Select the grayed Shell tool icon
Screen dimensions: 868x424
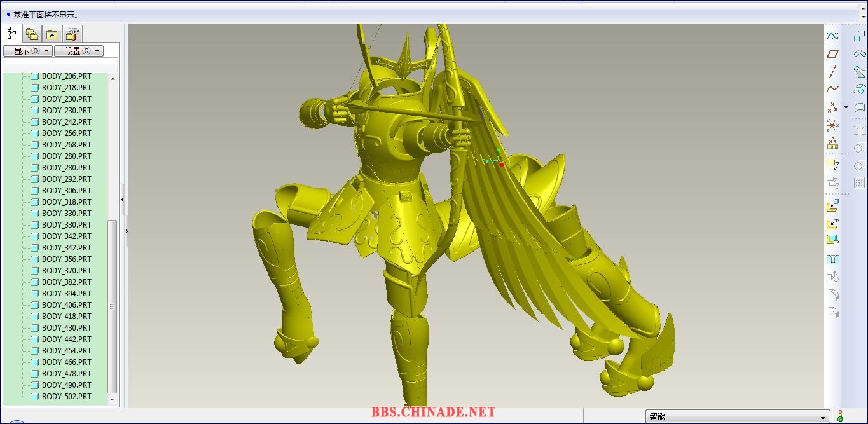coord(832,277)
